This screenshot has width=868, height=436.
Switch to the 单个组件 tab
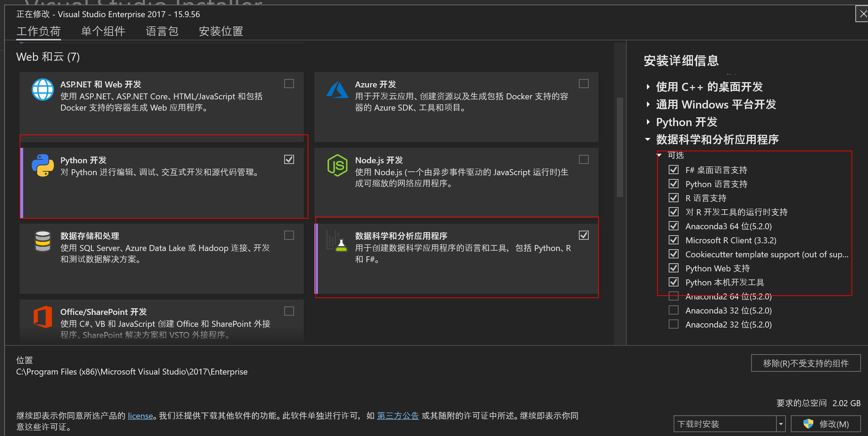(103, 31)
